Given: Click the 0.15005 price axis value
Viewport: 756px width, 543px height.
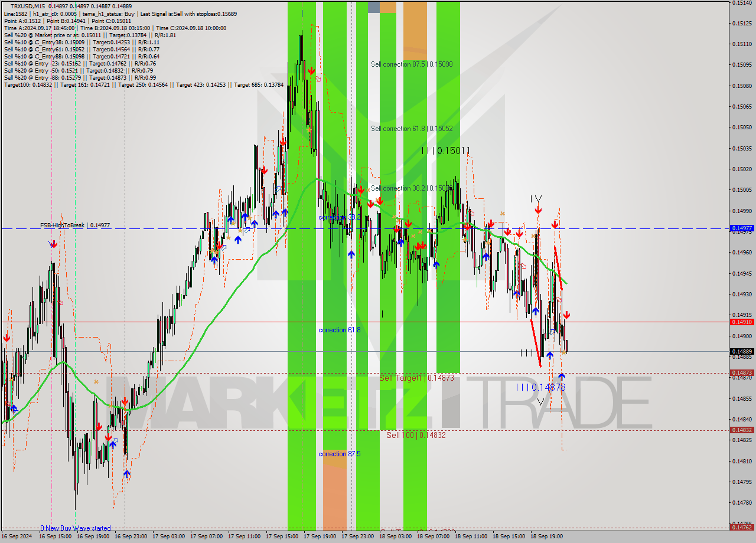Looking at the screenshot, I should tap(742, 190).
